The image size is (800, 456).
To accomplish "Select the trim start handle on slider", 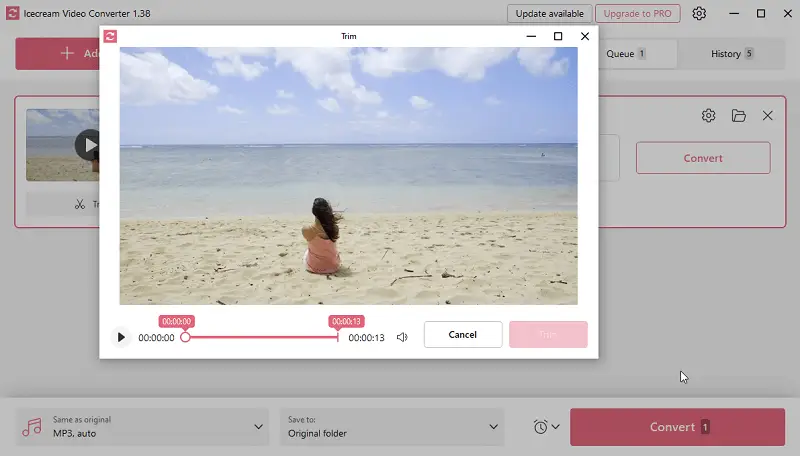I will pyautogui.click(x=186, y=337).
